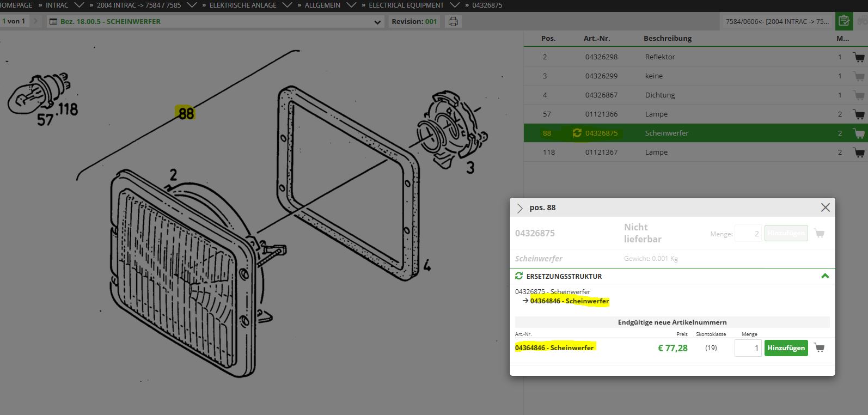Click cart icon in Lampe 01121367 row

(859, 152)
